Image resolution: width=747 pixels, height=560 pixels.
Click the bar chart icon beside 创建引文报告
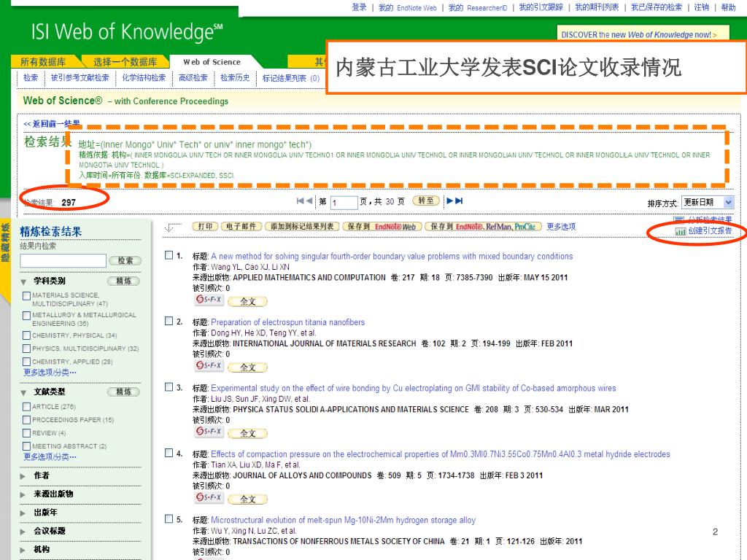click(681, 231)
